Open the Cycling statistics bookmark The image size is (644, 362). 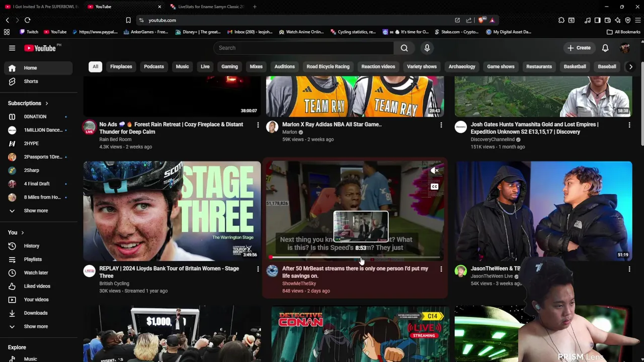353,32
